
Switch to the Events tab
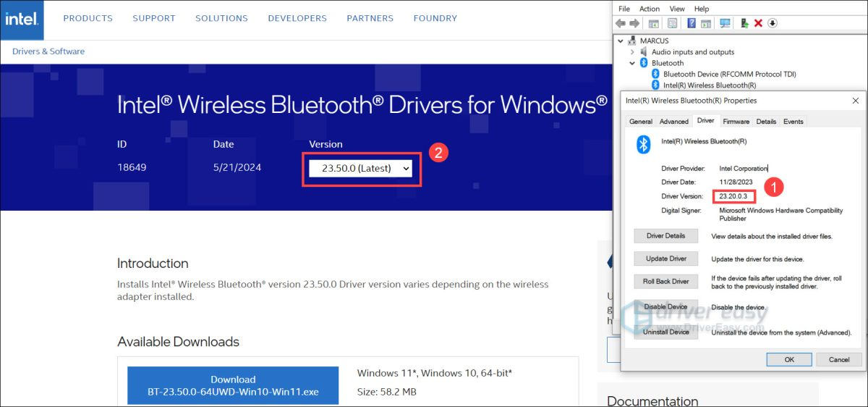793,122
